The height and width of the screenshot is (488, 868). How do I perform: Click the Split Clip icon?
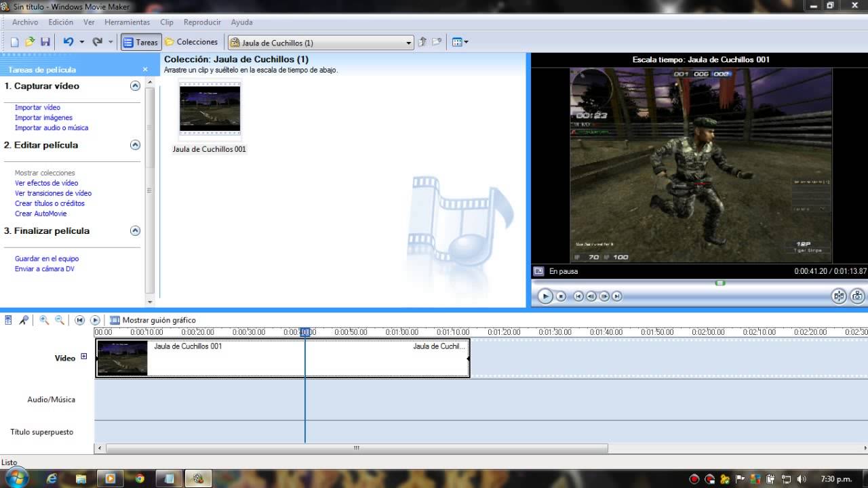(x=840, y=296)
